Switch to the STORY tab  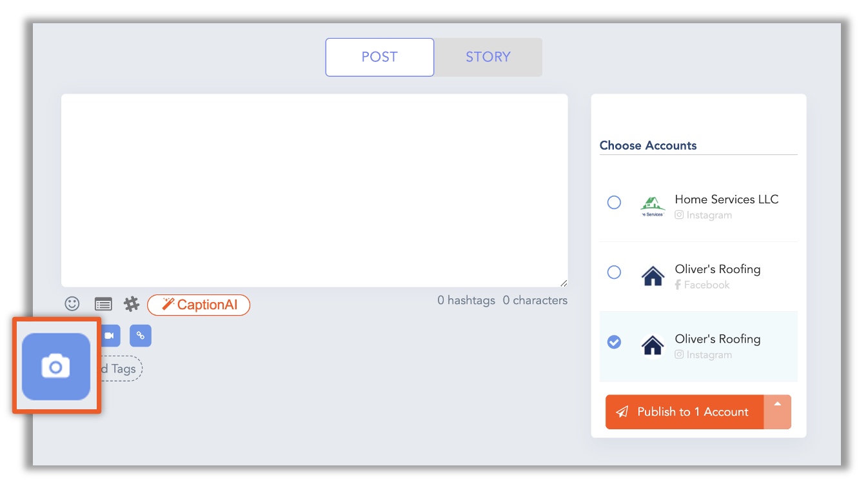488,57
